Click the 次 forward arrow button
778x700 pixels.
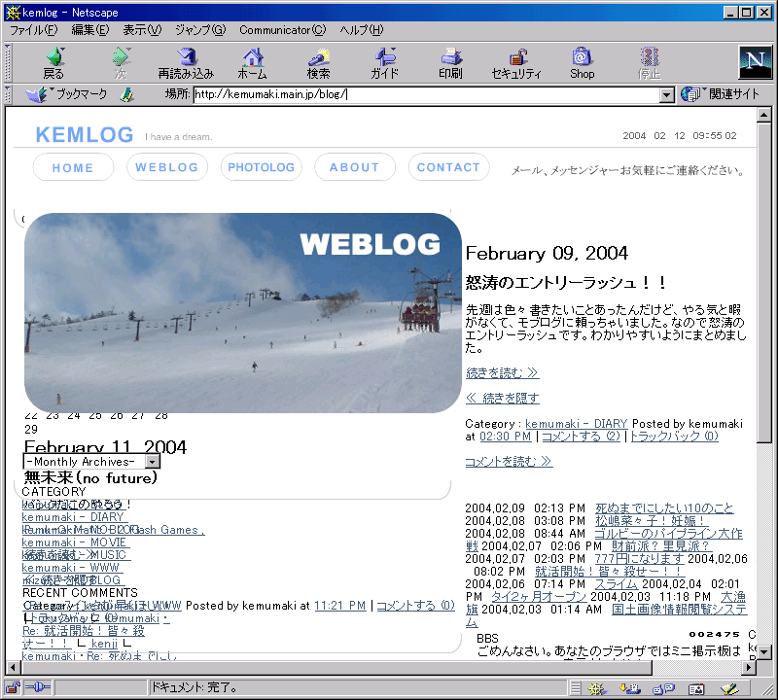[x=121, y=63]
